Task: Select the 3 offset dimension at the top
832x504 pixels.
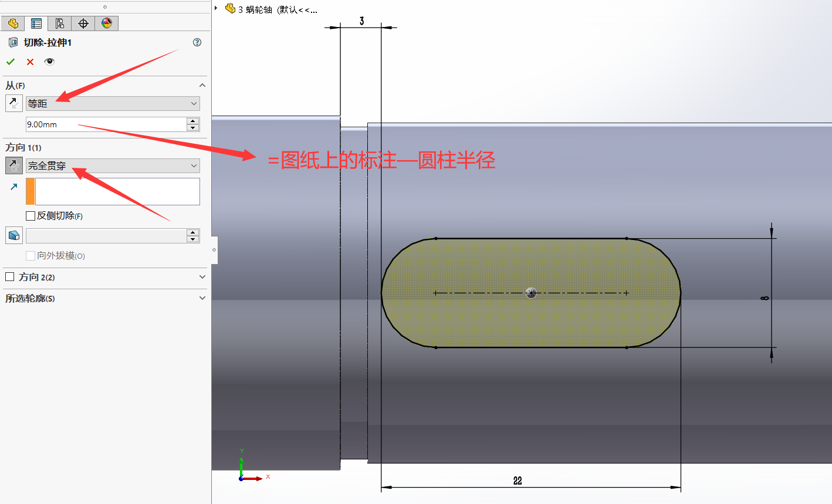Action: click(361, 21)
